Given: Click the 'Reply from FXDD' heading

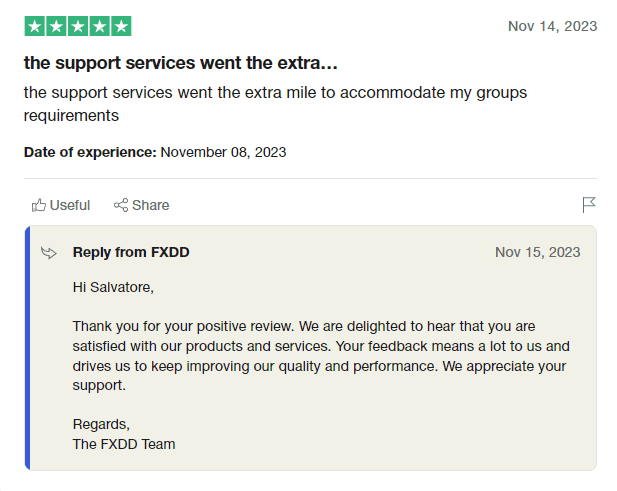Looking at the screenshot, I should [131, 252].
